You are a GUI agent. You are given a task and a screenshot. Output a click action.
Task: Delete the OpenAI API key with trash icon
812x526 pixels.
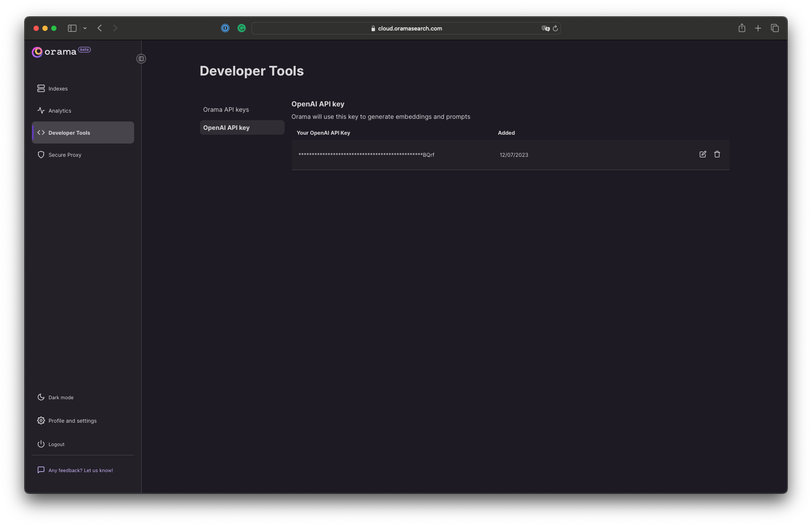(x=717, y=154)
